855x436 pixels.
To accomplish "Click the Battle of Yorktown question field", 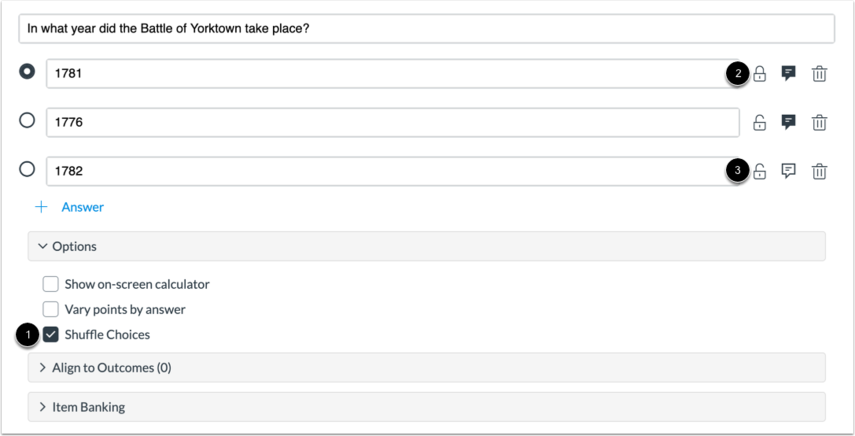I will 426,29.
